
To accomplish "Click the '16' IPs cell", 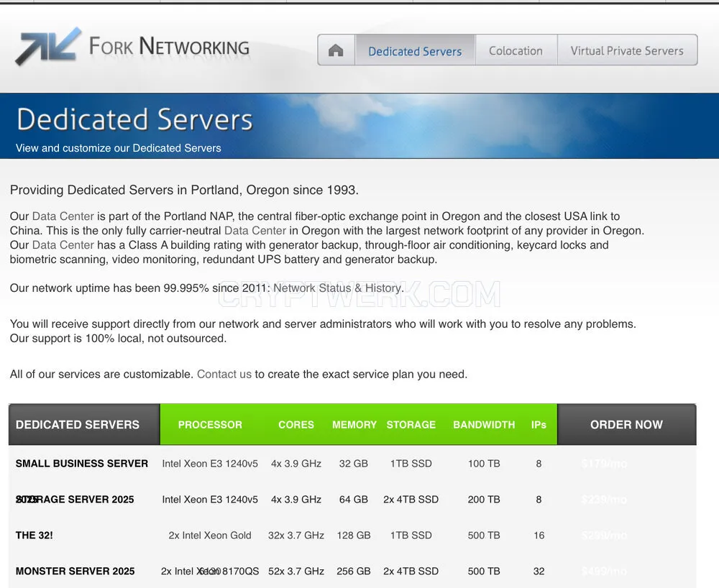I will pos(539,536).
